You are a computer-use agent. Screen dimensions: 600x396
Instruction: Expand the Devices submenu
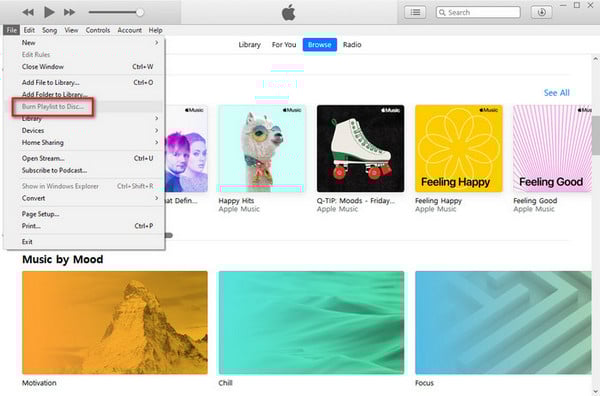pos(85,130)
